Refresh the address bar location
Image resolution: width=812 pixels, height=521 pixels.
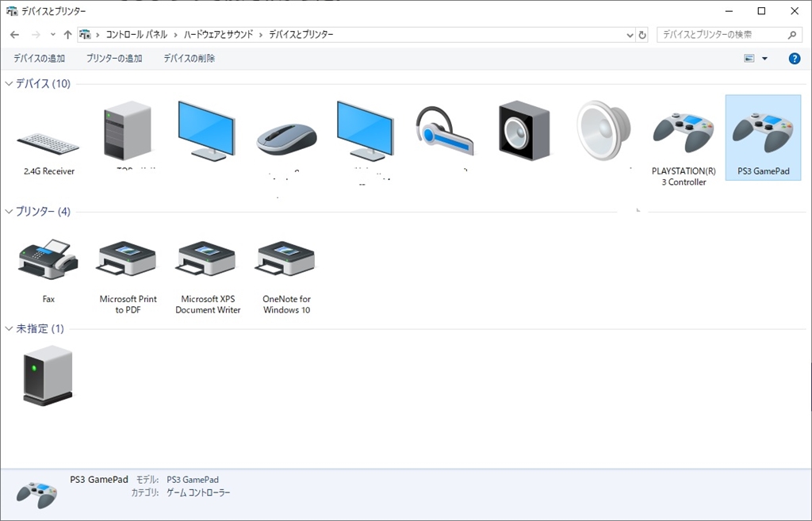642,35
